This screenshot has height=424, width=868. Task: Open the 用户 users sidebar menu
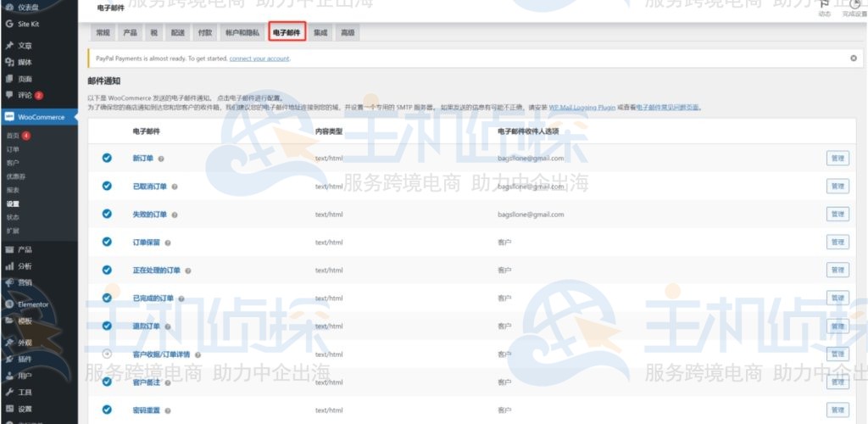coord(25,376)
